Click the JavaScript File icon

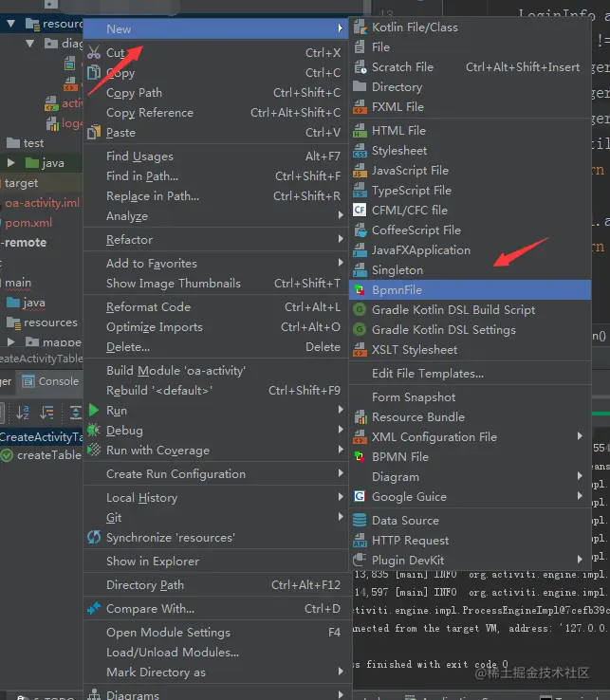(x=360, y=170)
